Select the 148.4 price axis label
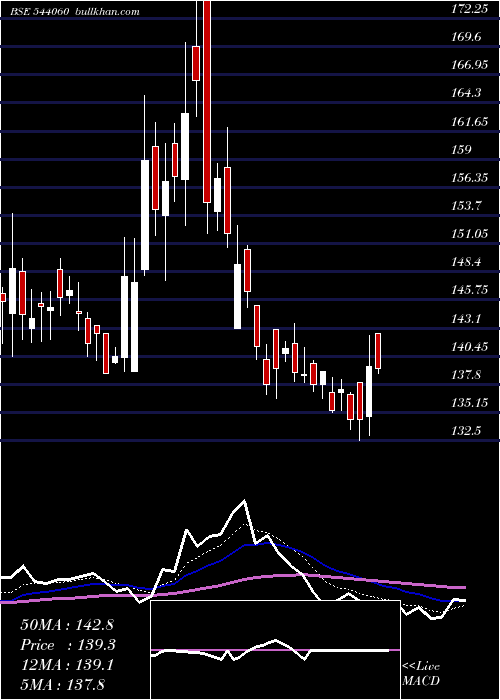Screen dimensions: 500x700 click(x=467, y=262)
